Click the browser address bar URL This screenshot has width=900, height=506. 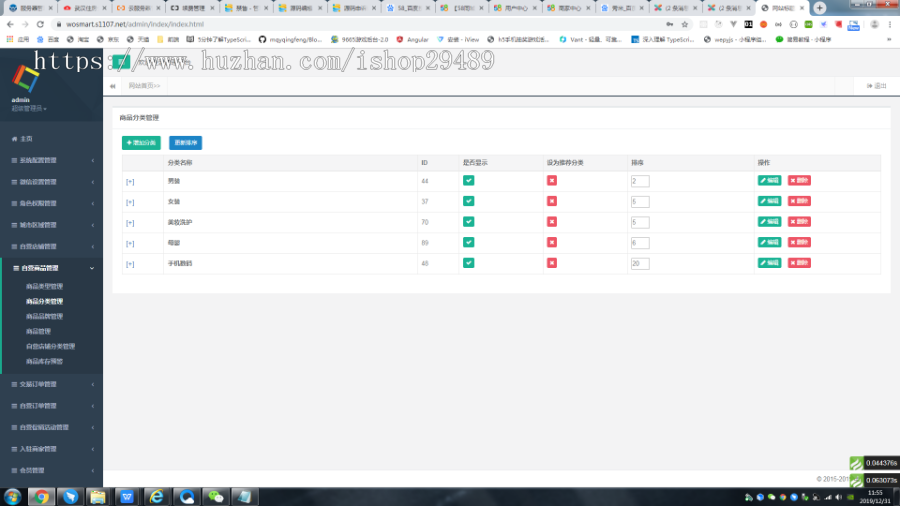click(135, 24)
